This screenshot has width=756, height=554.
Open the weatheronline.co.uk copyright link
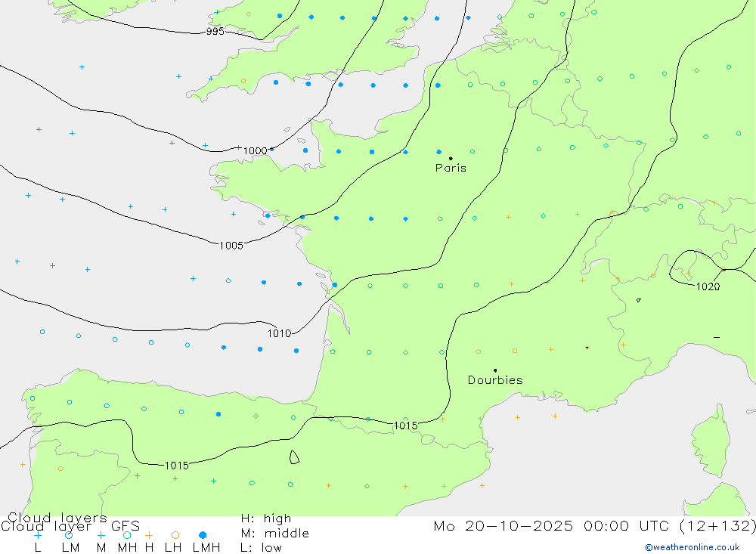tap(692, 547)
